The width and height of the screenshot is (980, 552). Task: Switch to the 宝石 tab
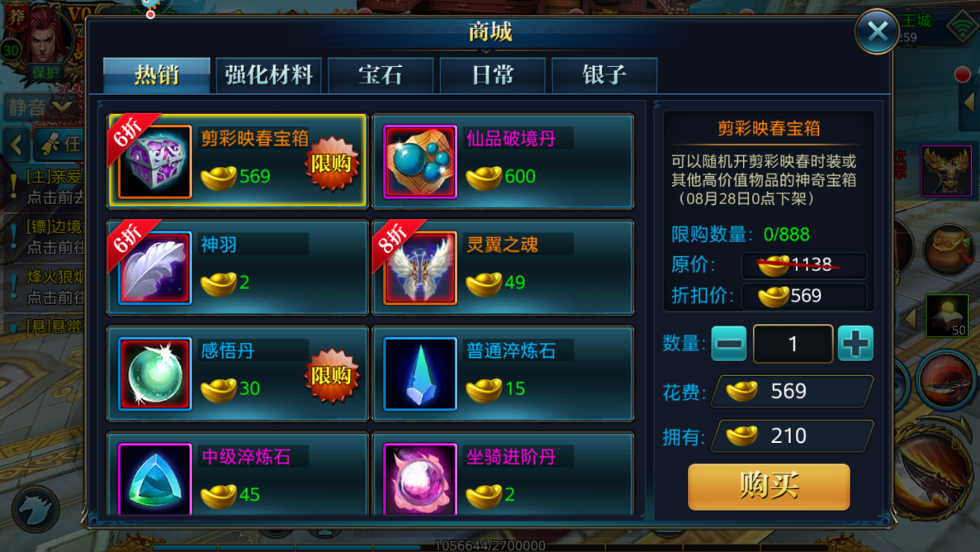(x=381, y=75)
